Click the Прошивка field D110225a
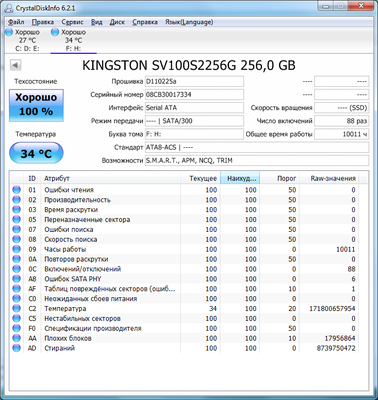378x400 pixels. coord(194,81)
